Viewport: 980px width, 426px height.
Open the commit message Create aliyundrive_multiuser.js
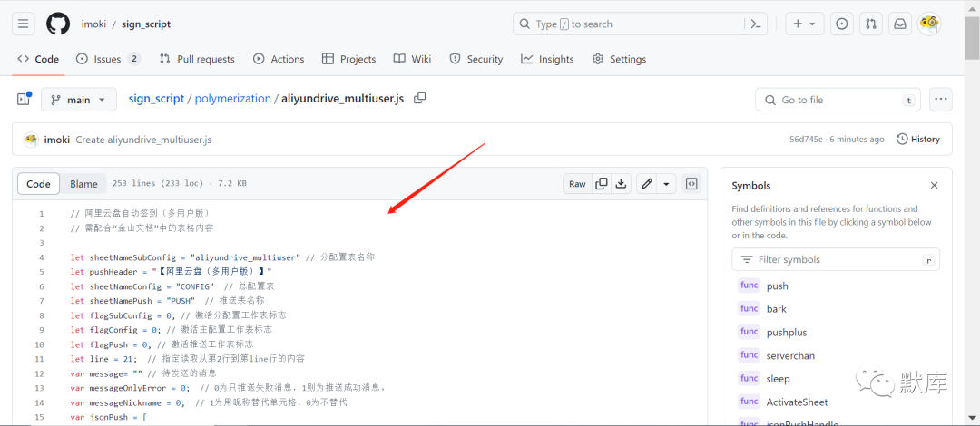point(143,140)
